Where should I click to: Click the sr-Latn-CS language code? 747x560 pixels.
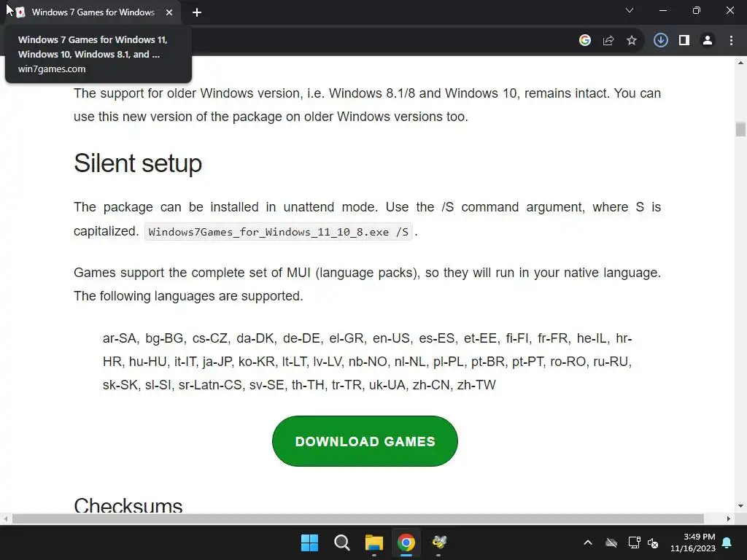[210, 385]
